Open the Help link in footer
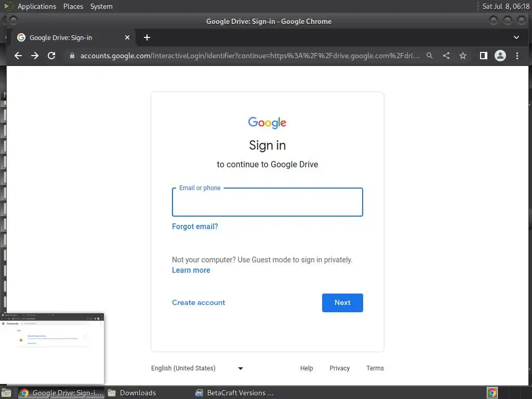Viewport: 532px width, 399px height. pyautogui.click(x=307, y=368)
